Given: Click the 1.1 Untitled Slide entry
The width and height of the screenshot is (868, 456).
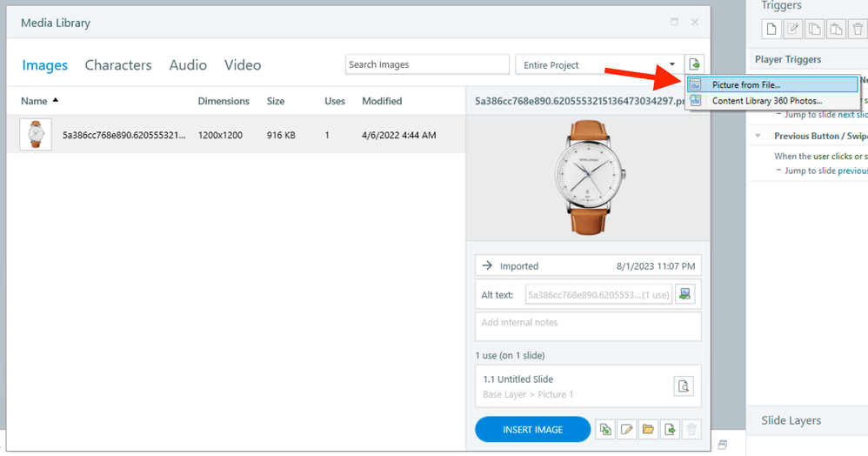Looking at the screenshot, I should tap(588, 386).
